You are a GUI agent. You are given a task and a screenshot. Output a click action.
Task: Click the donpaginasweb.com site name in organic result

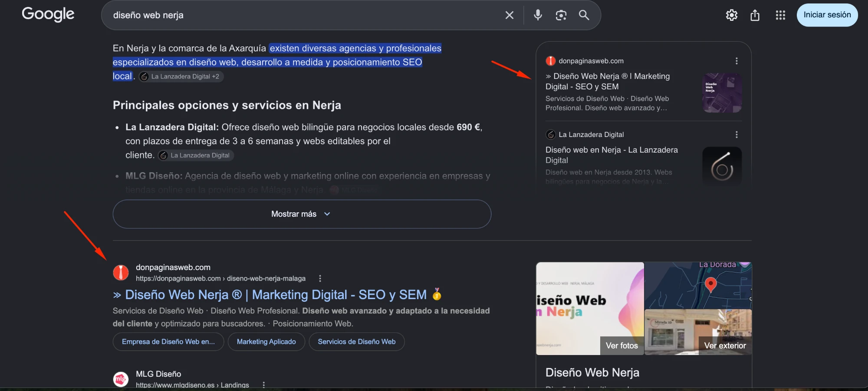(173, 267)
